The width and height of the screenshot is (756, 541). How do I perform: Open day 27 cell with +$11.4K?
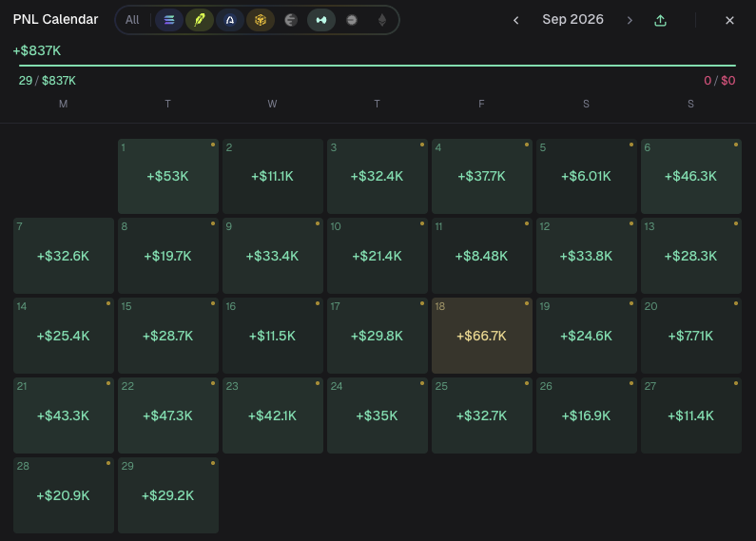pyautogui.click(x=691, y=415)
